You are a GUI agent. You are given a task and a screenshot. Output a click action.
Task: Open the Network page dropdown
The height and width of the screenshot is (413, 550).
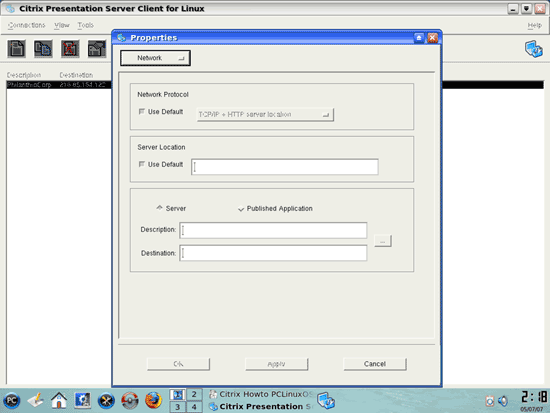click(155, 58)
